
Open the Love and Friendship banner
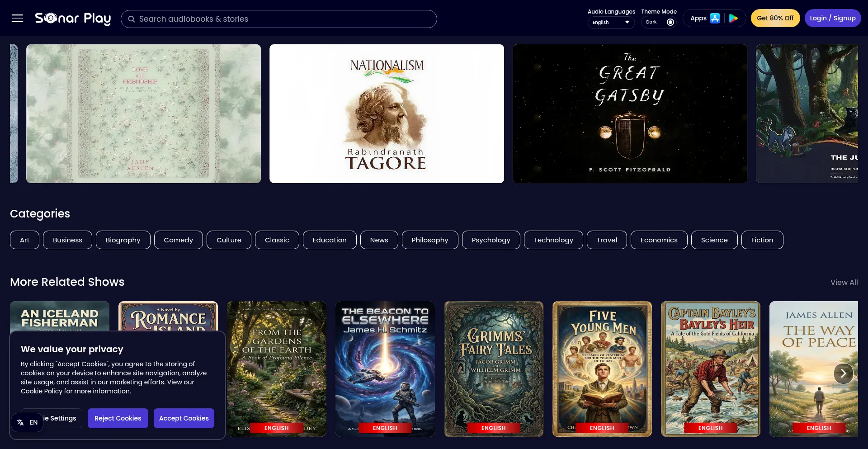[x=143, y=113]
